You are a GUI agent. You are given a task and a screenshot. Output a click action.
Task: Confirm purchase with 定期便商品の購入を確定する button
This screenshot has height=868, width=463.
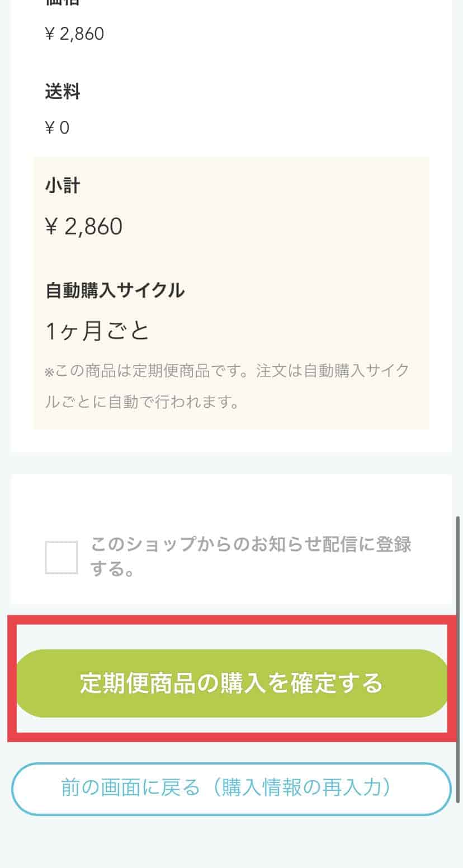coord(232,683)
